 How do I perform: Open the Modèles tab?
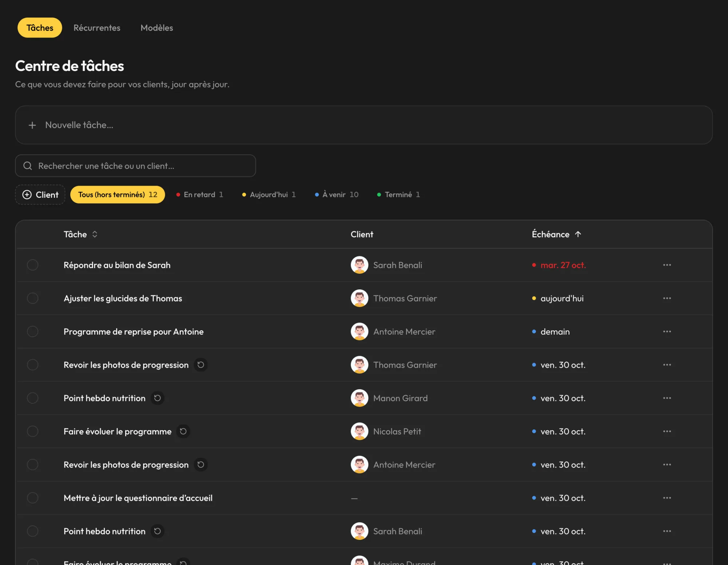157,28
